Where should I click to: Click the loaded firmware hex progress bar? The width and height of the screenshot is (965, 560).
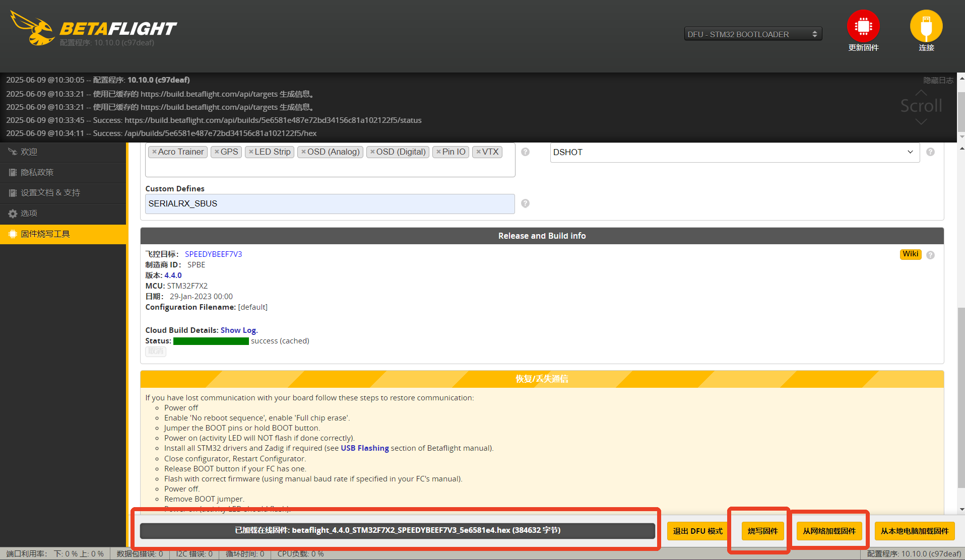[398, 530]
